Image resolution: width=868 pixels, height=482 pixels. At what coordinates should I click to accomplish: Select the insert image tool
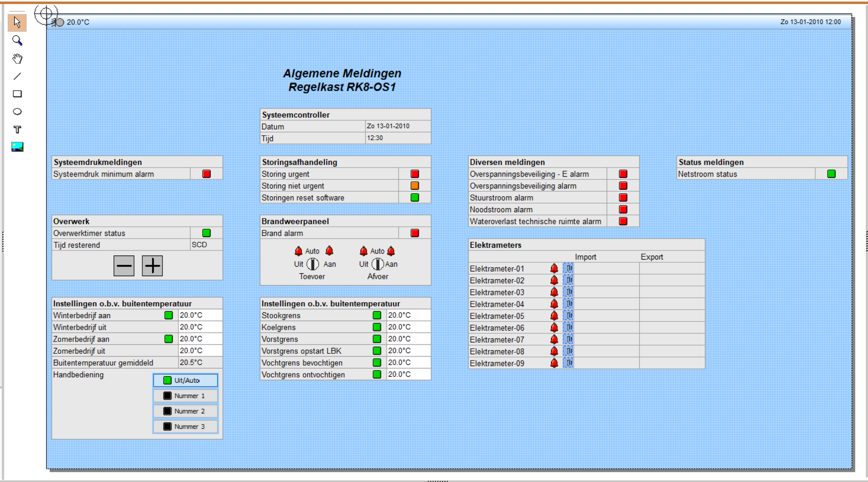(17, 147)
